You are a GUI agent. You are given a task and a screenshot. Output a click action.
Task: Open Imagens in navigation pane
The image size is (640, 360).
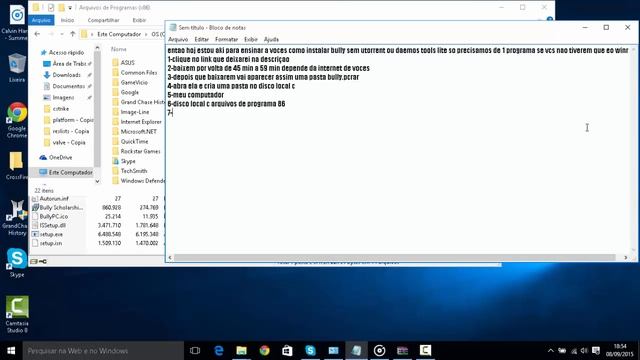(63, 98)
